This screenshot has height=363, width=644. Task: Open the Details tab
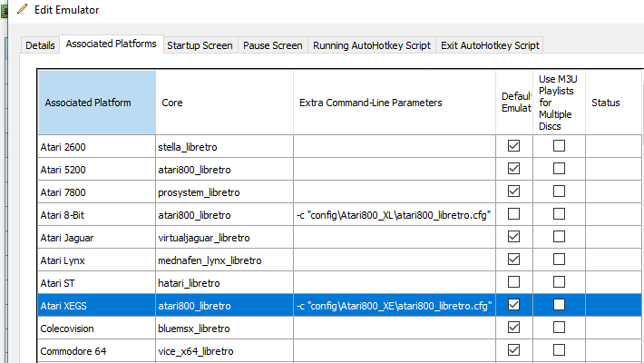pyautogui.click(x=40, y=45)
